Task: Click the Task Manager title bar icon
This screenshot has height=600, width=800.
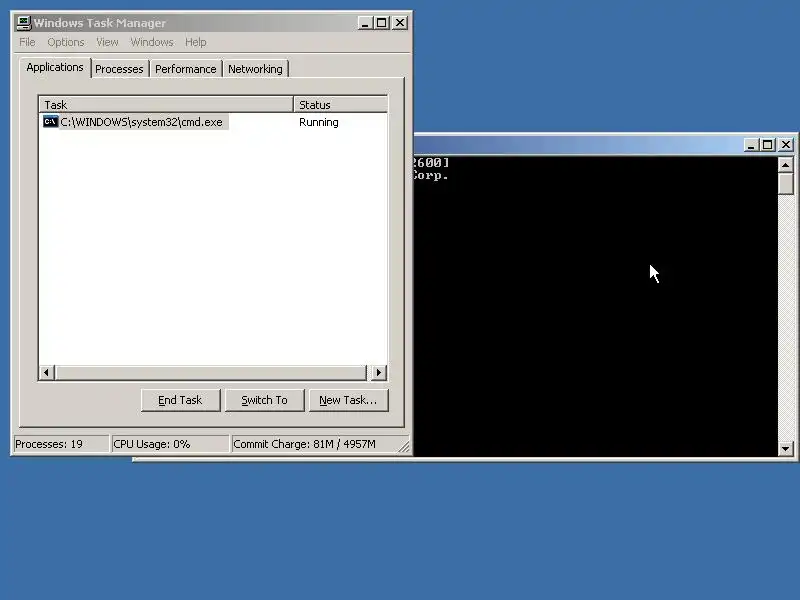Action: (24, 23)
